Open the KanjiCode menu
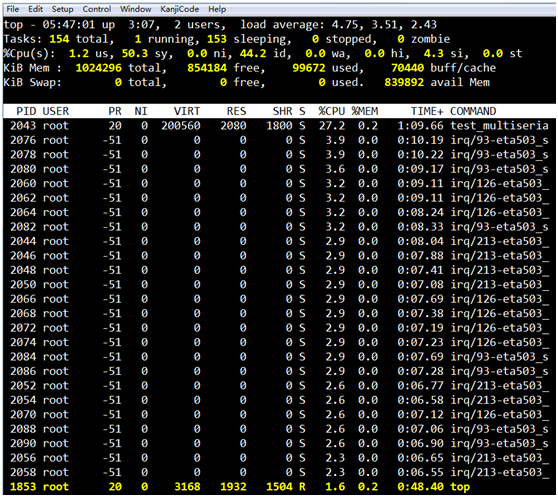The width and height of the screenshot is (558, 497). click(x=180, y=9)
